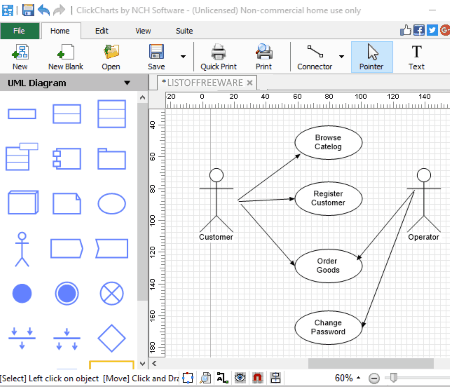The height and width of the screenshot is (387, 450).
Task: Click the New diagram icon
Action: pyautogui.click(x=20, y=57)
